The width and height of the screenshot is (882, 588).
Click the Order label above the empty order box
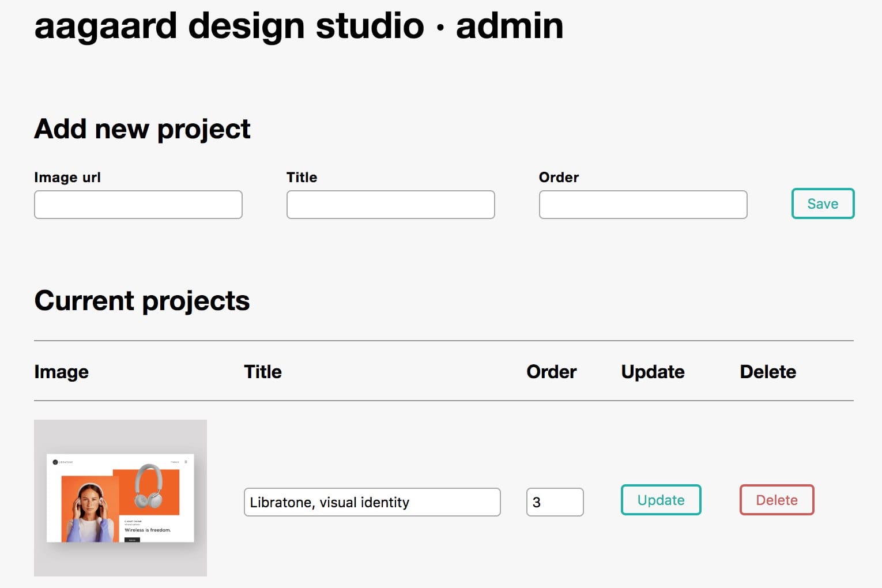click(x=558, y=177)
